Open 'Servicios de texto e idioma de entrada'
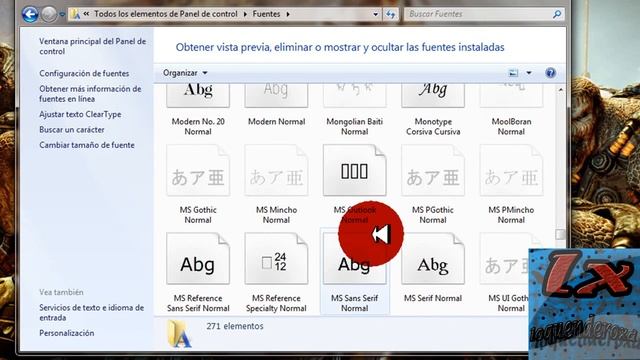The width and height of the screenshot is (640, 360). click(x=91, y=312)
